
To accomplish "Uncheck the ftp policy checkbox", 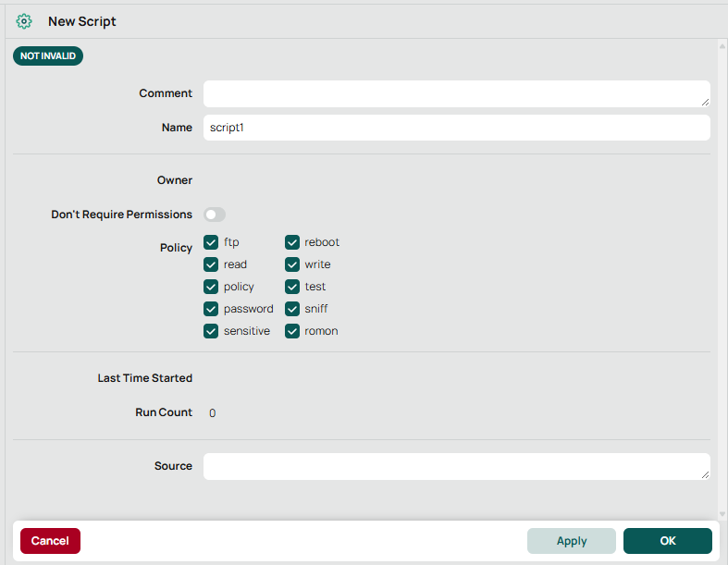I will [x=211, y=242].
